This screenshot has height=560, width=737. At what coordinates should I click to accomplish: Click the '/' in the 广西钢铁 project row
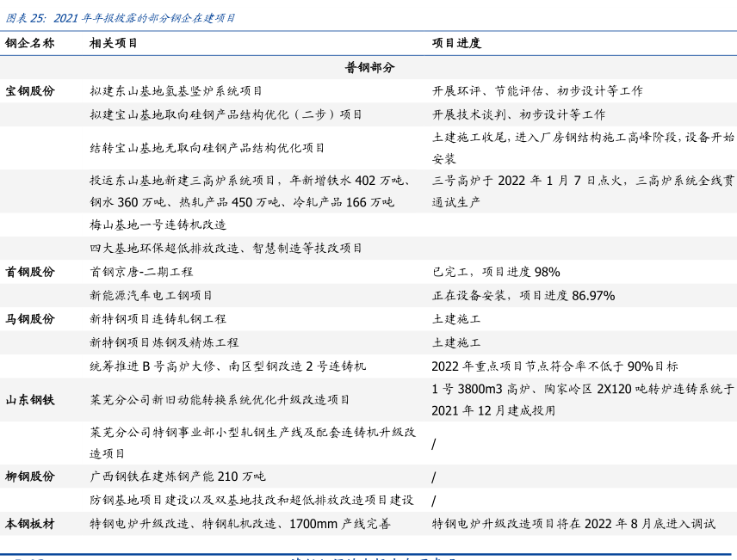434,477
